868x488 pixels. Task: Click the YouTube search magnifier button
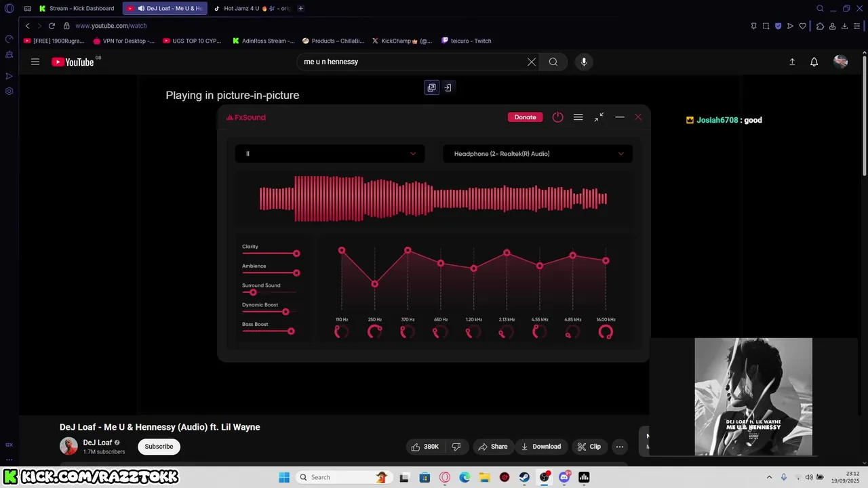[x=553, y=62]
